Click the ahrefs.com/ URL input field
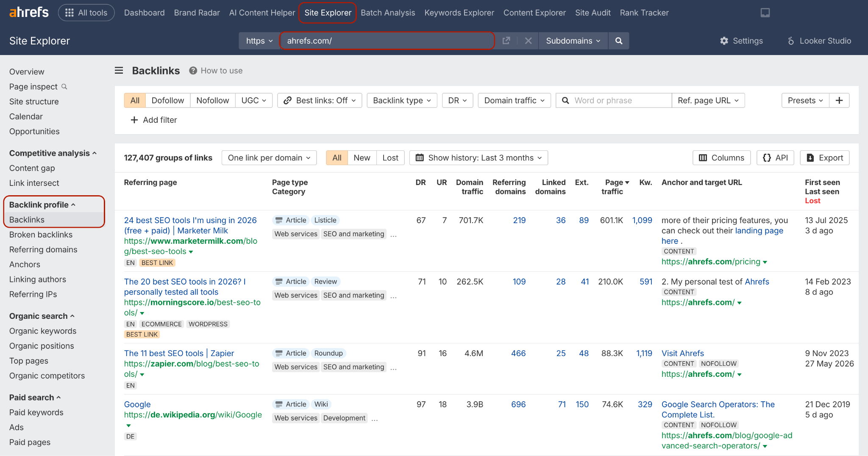Viewport: 868px width, 456px height. click(387, 41)
